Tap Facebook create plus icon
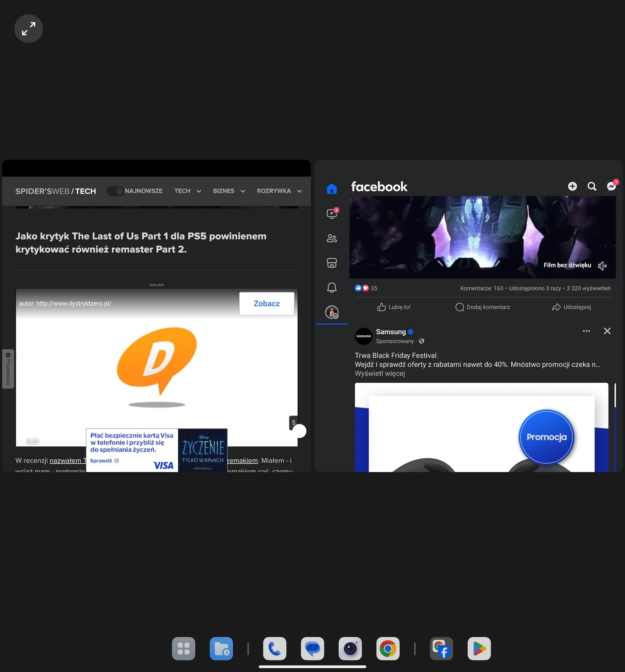Screen dimensions: 625x672 click(572, 186)
